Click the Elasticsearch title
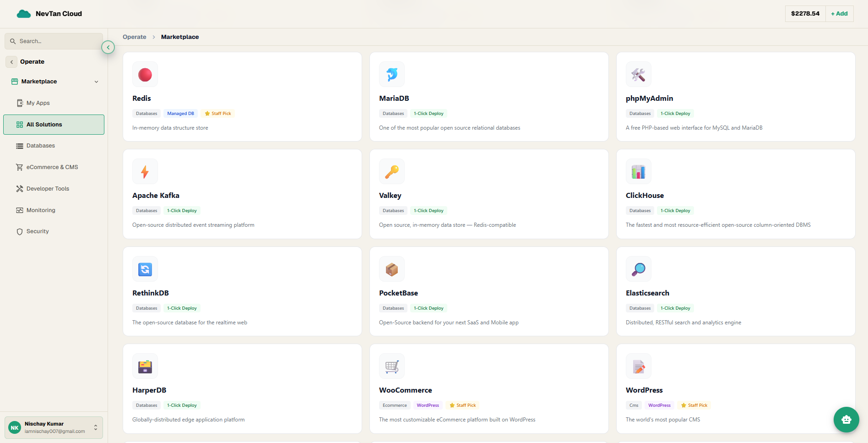This screenshot has width=868, height=443. 647,293
